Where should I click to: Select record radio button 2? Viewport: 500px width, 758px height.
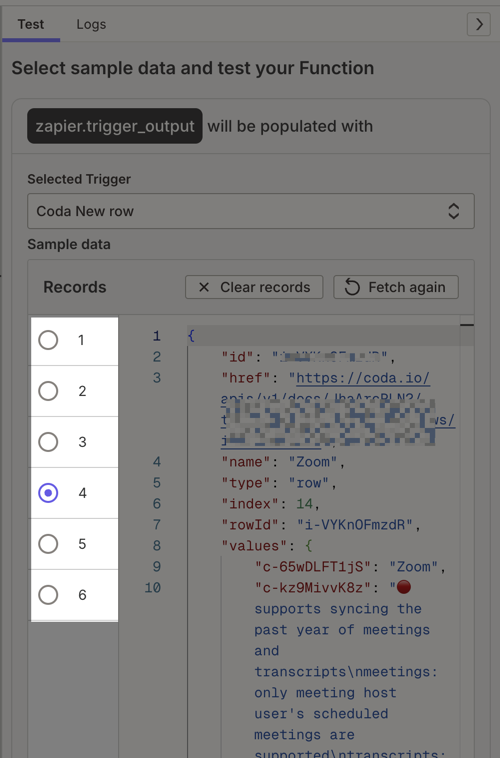coord(48,391)
